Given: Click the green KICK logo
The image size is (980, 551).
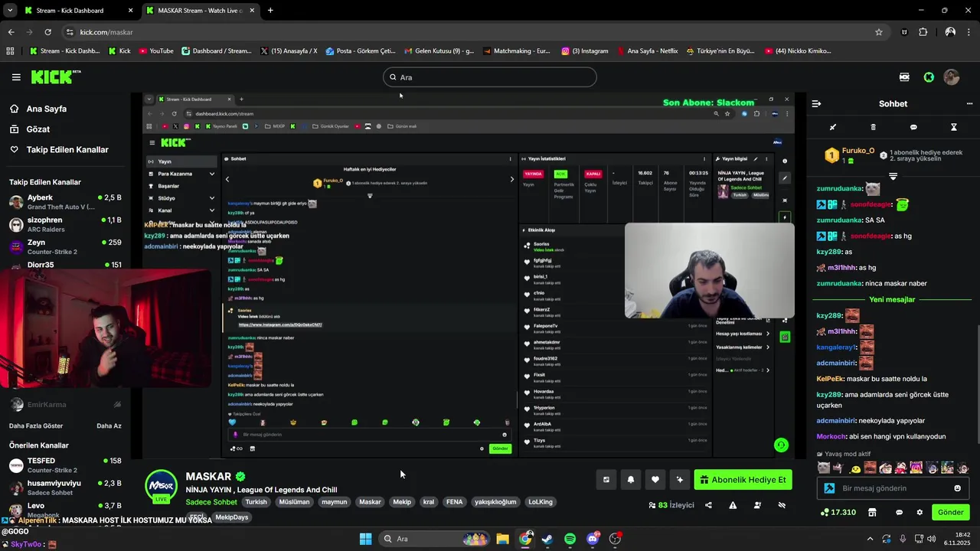Looking at the screenshot, I should 56,77.
